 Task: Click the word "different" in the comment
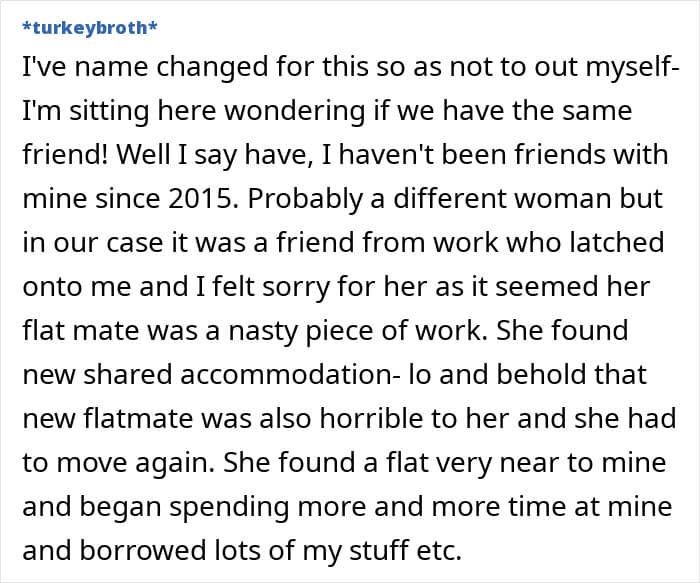click(455, 198)
